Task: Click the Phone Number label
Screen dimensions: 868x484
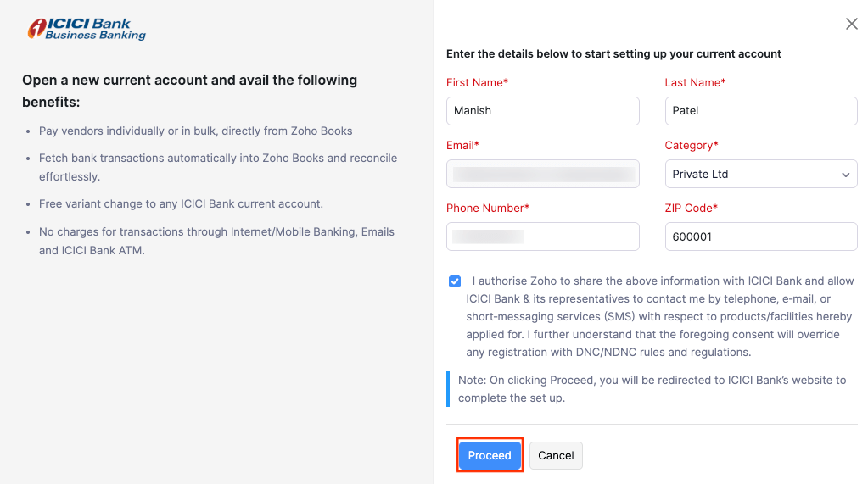Action: click(487, 208)
